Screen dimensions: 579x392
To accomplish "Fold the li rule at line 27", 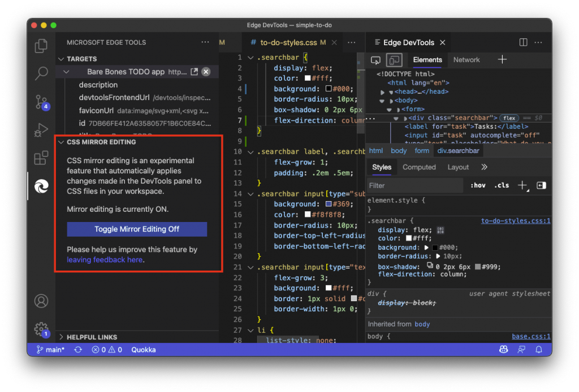I will (x=250, y=330).
